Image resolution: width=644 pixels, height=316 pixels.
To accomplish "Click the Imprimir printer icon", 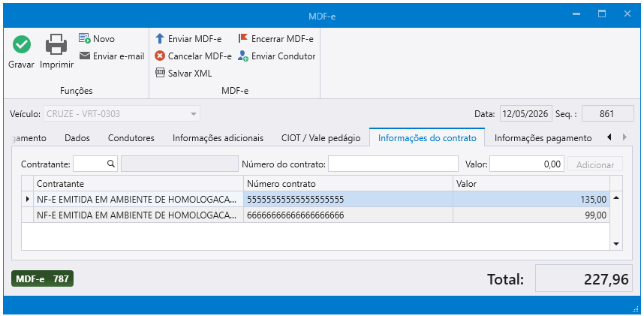I will (x=56, y=44).
